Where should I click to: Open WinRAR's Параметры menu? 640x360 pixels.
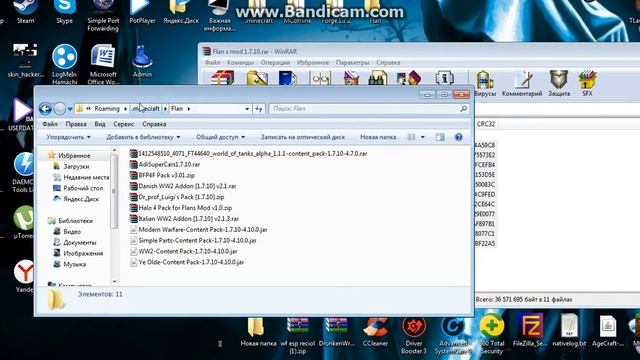pyautogui.click(x=352, y=62)
